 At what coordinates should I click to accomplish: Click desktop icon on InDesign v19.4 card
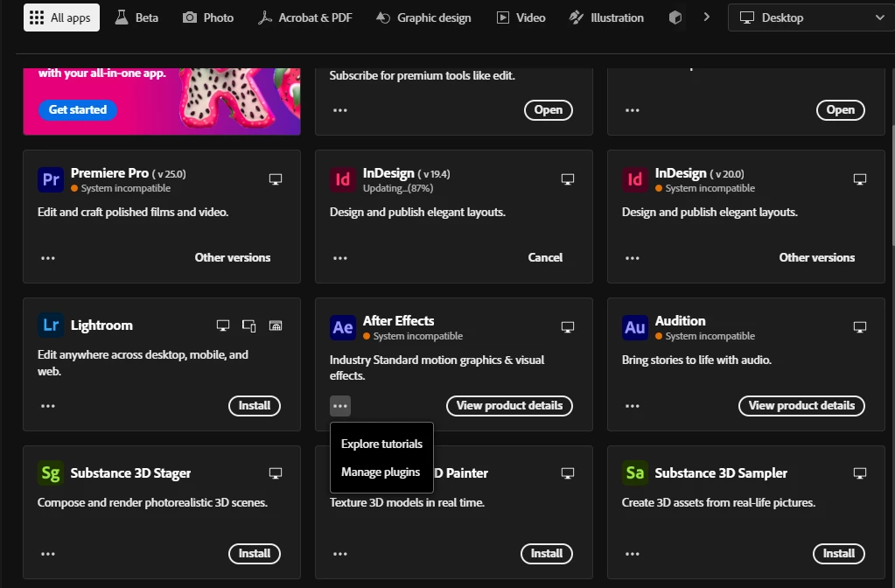(x=568, y=179)
